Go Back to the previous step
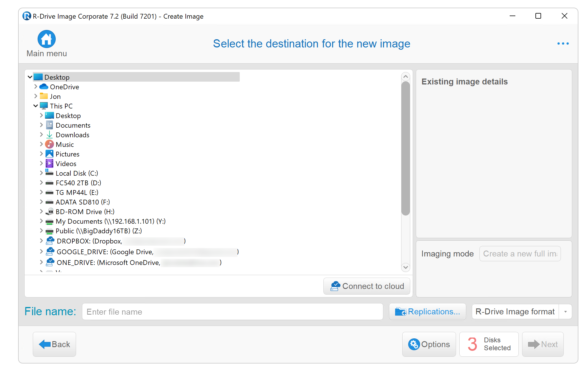Viewport: 588px width, 370px height. point(54,344)
